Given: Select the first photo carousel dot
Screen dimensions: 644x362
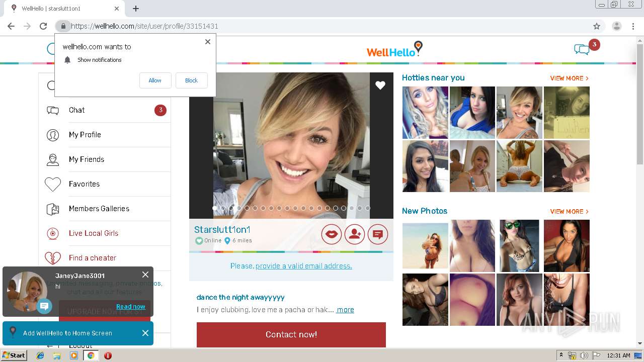Looking at the screenshot, I should coord(215,208).
